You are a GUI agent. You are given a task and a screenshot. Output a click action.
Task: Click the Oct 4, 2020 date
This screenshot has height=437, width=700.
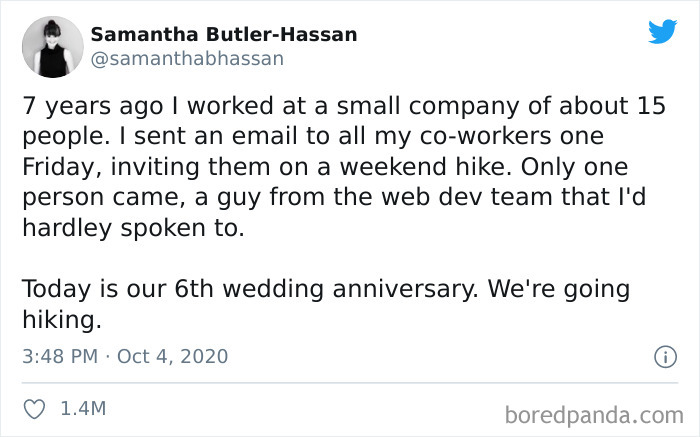[172, 356]
